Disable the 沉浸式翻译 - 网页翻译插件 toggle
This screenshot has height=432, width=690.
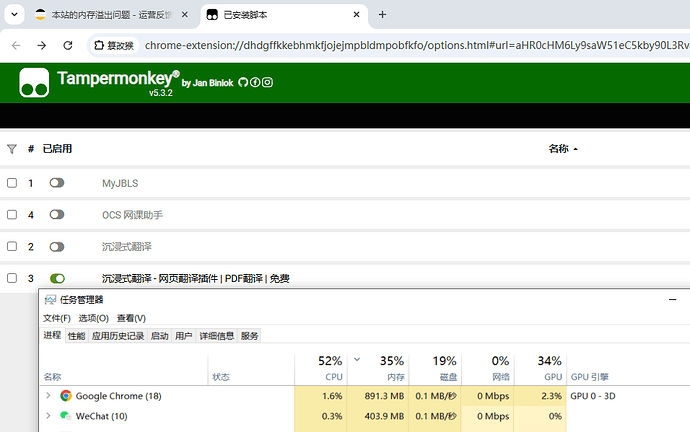coord(57,278)
